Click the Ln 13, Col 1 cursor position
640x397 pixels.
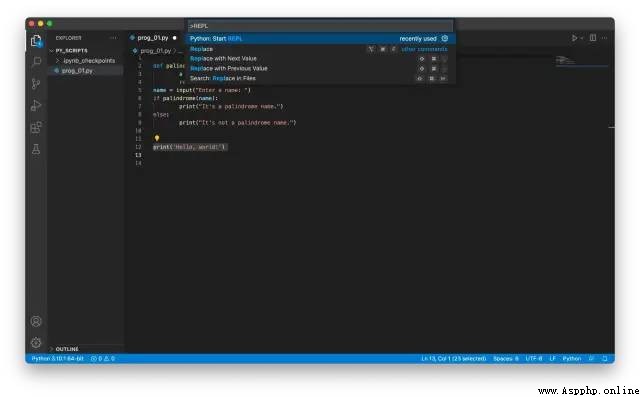[x=453, y=359]
